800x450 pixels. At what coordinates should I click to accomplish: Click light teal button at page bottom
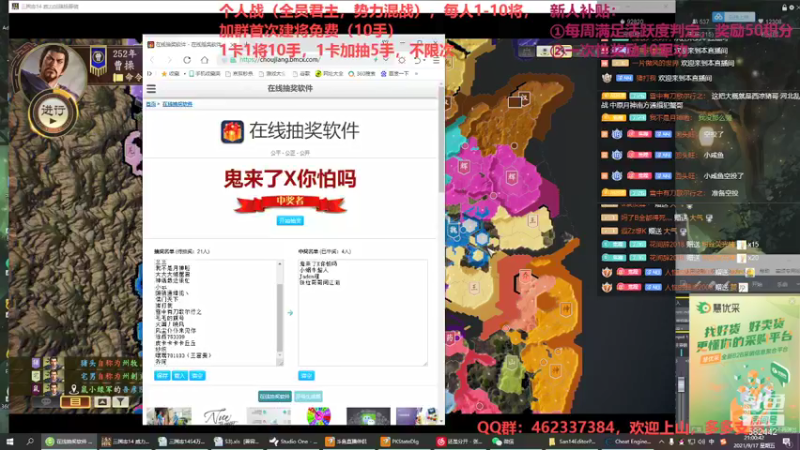point(308,396)
